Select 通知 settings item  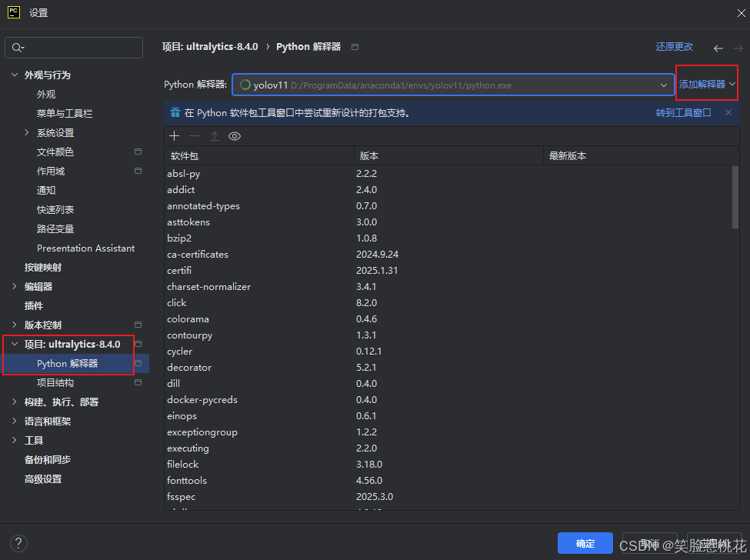click(x=46, y=190)
